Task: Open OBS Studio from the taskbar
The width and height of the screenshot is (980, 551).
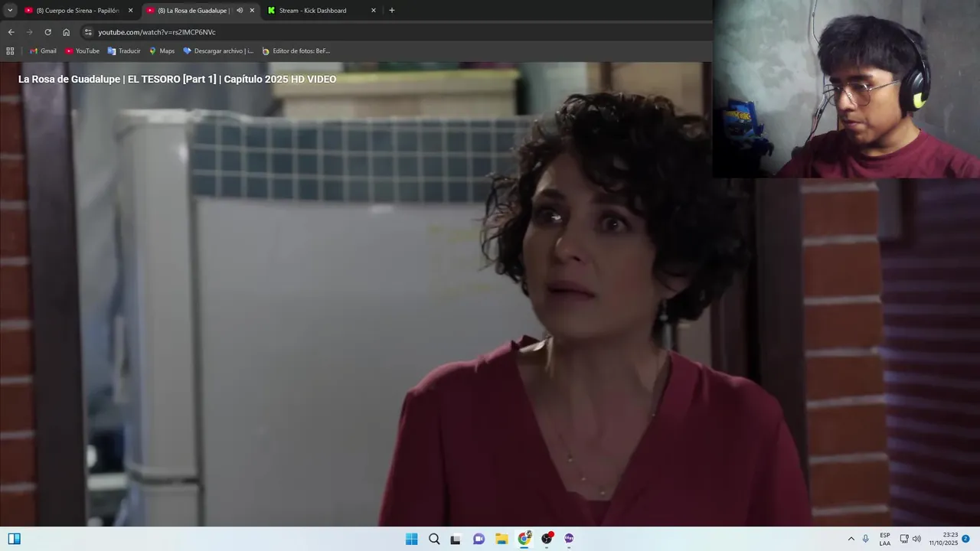Action: pos(547,539)
